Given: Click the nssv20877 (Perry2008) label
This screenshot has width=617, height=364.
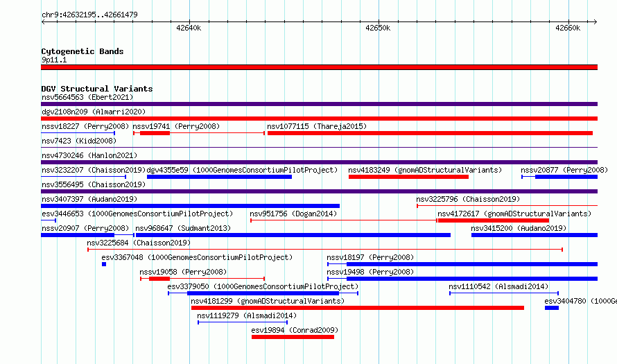Looking at the screenshot, I should (564, 170).
